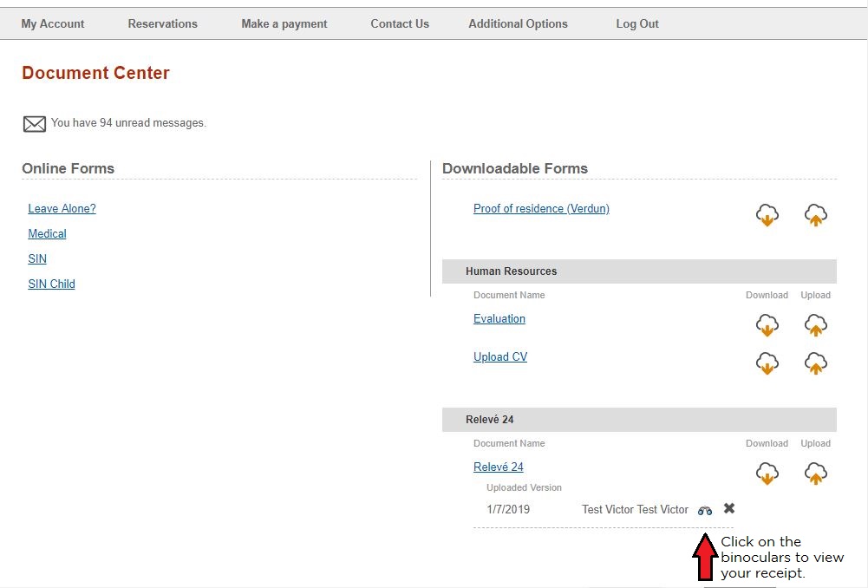View the 1/7/2019 upload with binoculars
868x588 pixels.
click(x=705, y=511)
